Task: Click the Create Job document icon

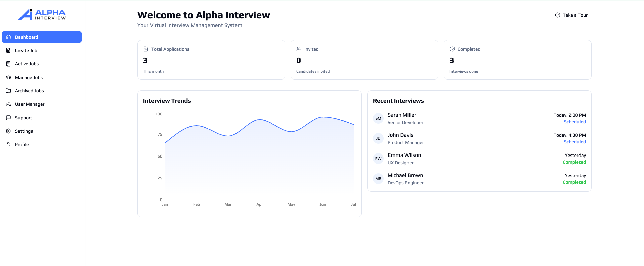Action: (9, 50)
